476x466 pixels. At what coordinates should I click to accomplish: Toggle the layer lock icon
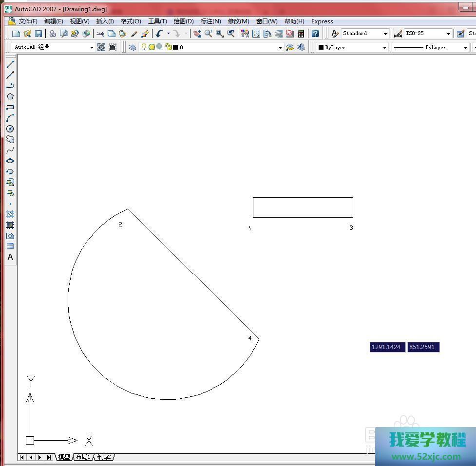coord(168,47)
